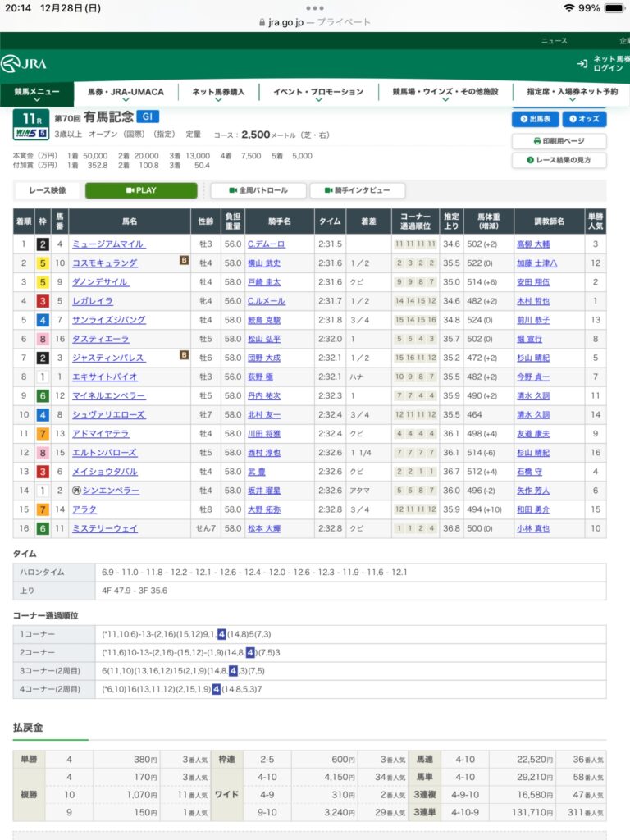The height and width of the screenshot is (840, 630).
Task: Open trainer 友道 康夫 profile
Action: pos(533,433)
